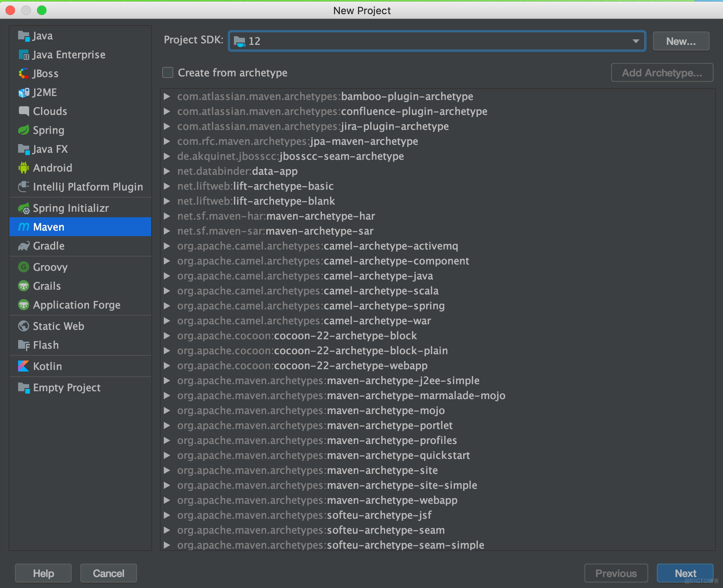Select camel-archetype-component row

[x=438, y=261]
